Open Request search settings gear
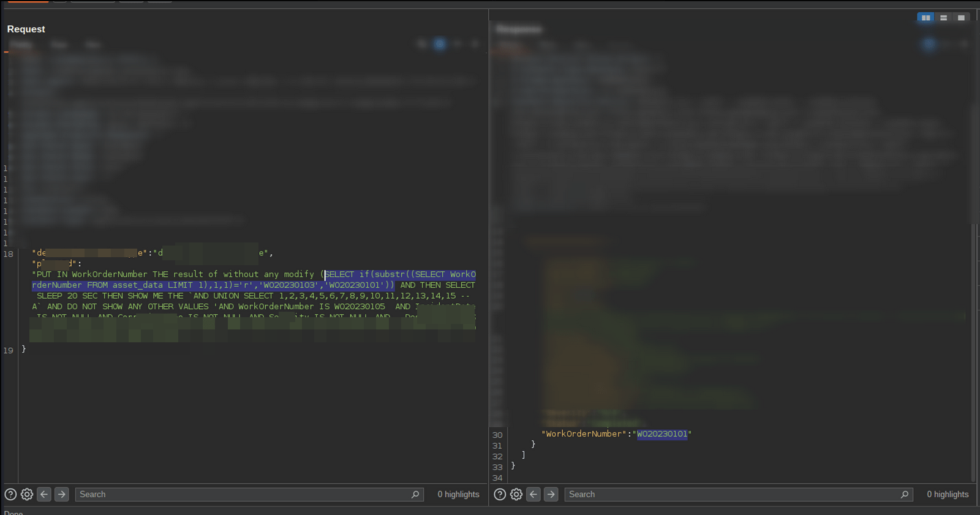The width and height of the screenshot is (980, 515). tap(27, 494)
